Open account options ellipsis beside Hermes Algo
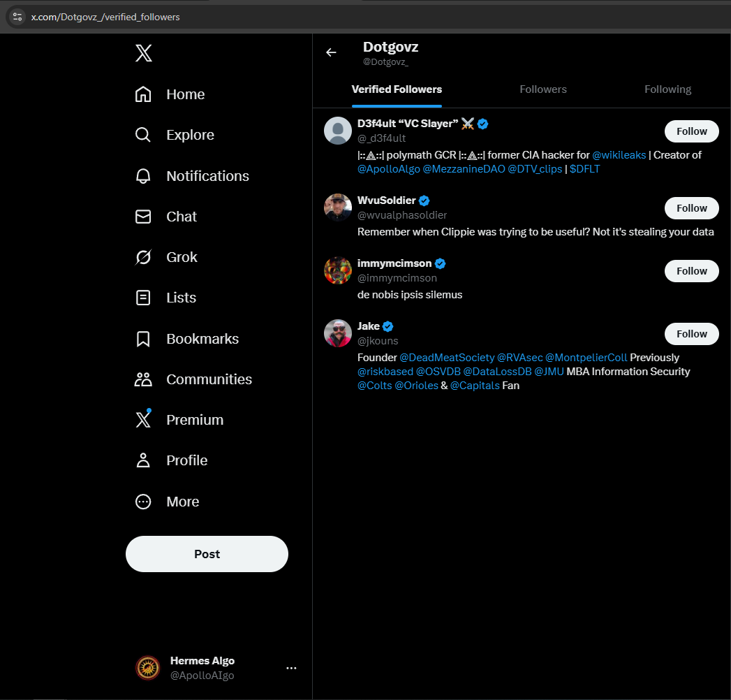731x700 pixels. [291, 668]
